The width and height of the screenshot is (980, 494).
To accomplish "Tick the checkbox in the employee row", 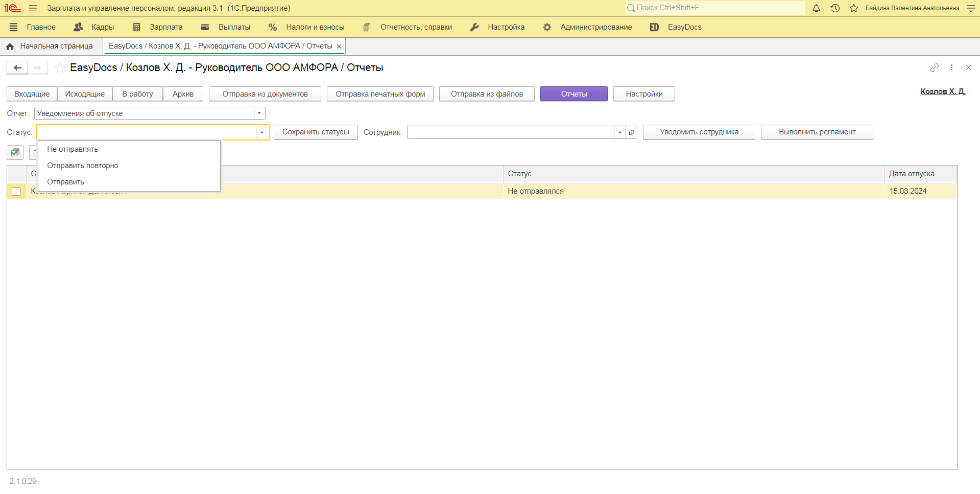I will tap(16, 192).
